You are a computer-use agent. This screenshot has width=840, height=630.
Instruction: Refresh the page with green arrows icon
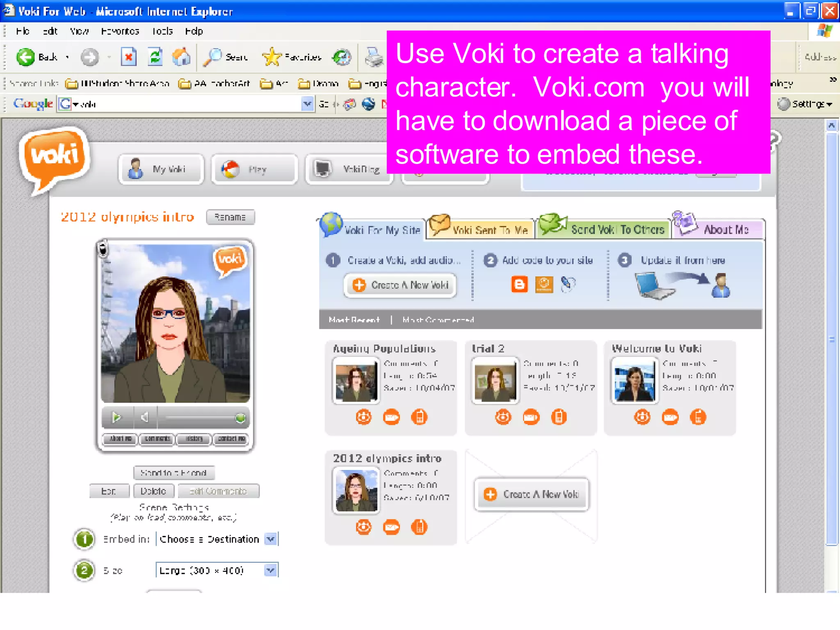pos(155,57)
